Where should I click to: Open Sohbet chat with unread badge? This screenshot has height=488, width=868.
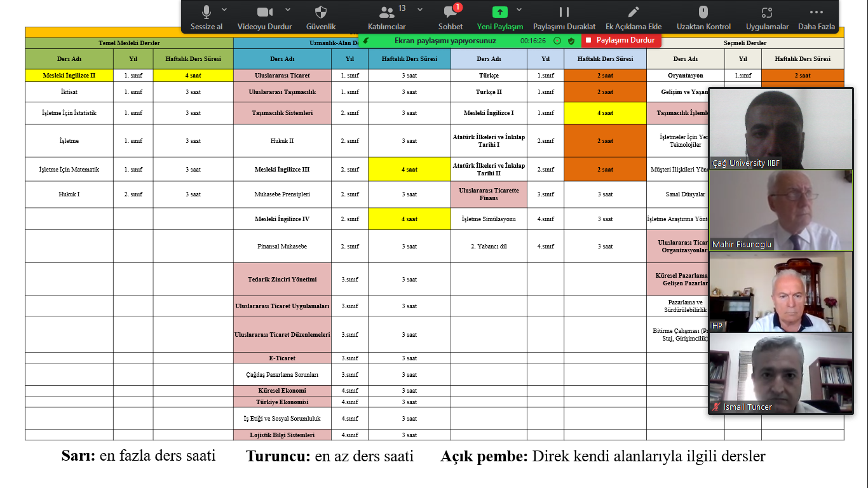click(451, 17)
